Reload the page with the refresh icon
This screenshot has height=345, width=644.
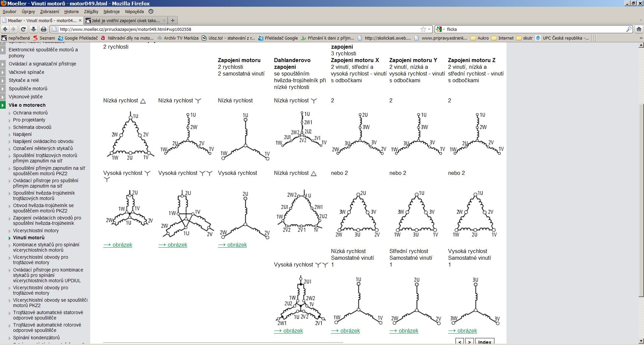(x=23, y=29)
